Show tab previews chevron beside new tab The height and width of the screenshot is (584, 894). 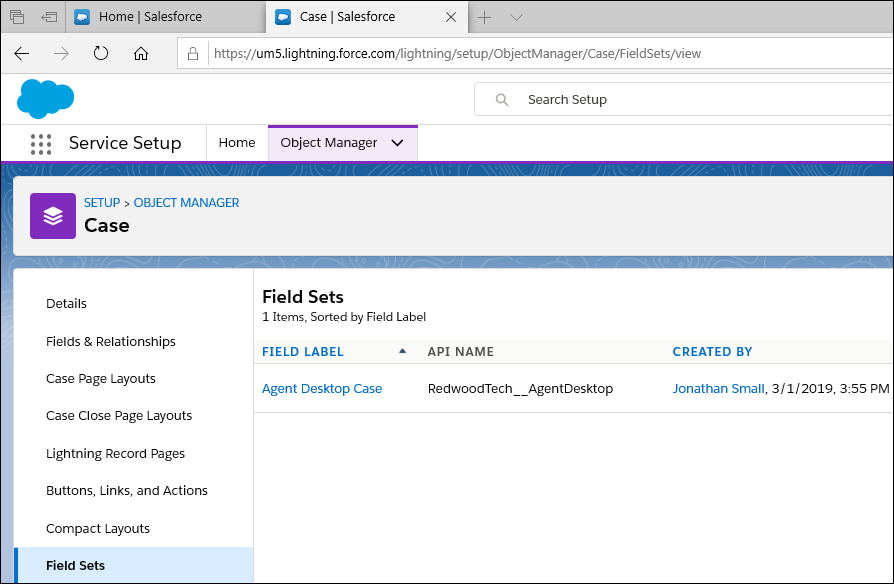pyautogui.click(x=517, y=18)
